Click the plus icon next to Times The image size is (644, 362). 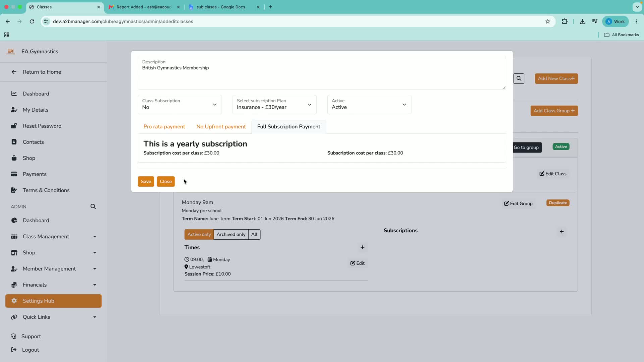click(362, 247)
